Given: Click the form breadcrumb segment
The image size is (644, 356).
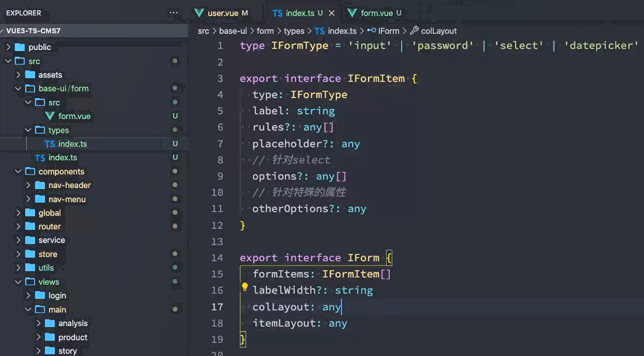Looking at the screenshot, I should [265, 31].
